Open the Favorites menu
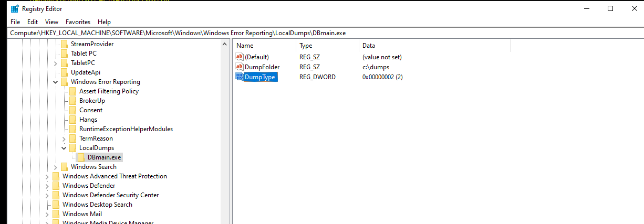 pyautogui.click(x=78, y=22)
